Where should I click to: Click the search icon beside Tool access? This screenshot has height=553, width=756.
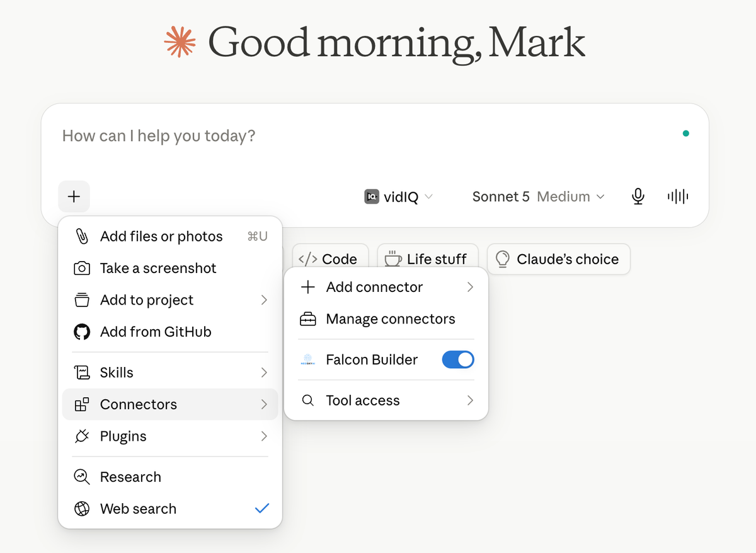point(308,400)
